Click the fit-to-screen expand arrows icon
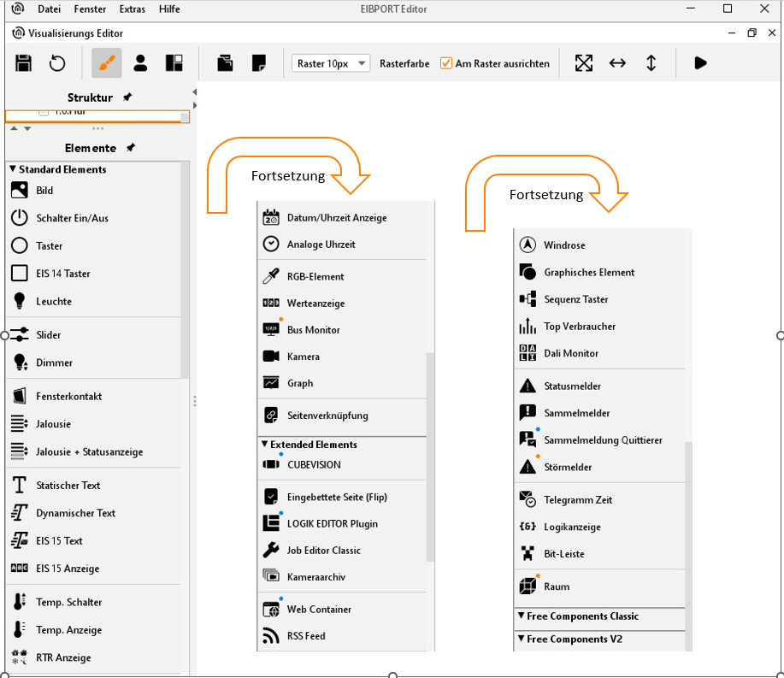 point(584,63)
